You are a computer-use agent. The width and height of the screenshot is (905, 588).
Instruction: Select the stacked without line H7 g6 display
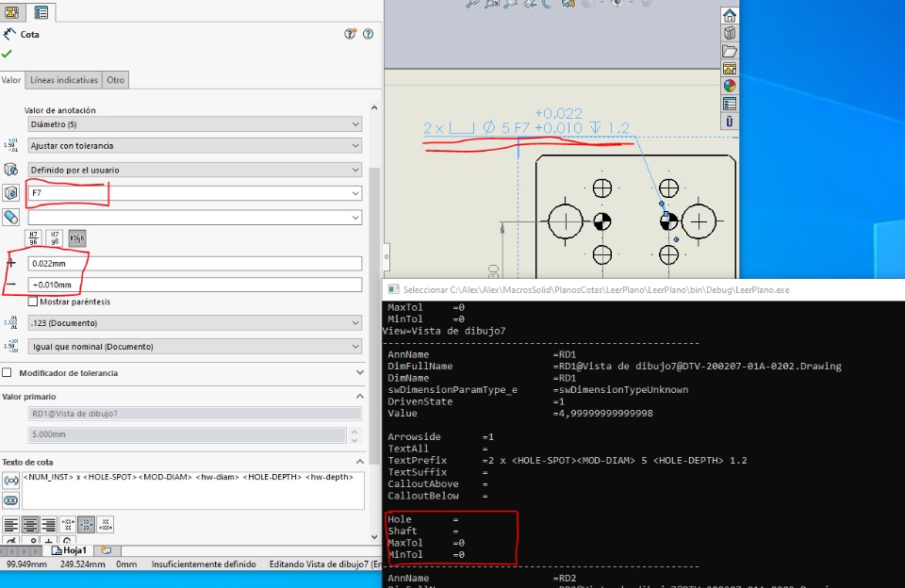pyautogui.click(x=55, y=237)
